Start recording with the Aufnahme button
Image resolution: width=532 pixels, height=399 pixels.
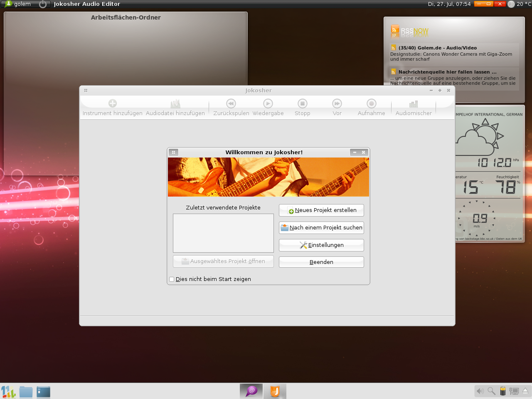point(371,103)
